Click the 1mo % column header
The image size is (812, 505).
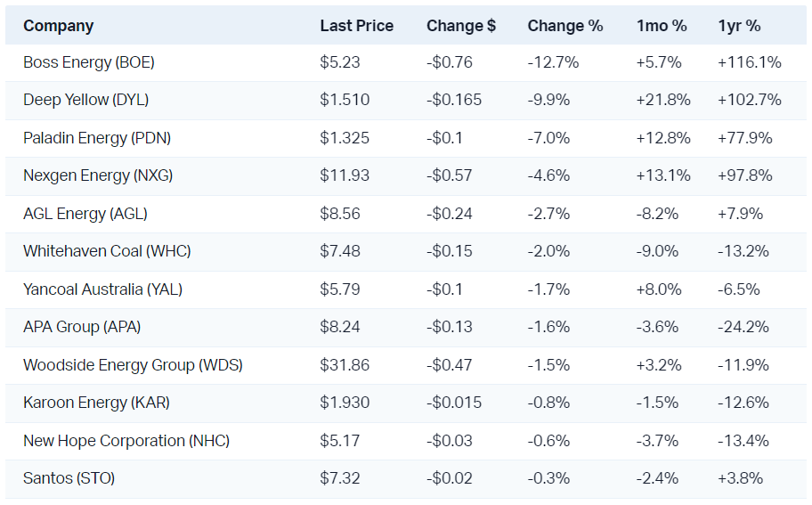pos(662,26)
